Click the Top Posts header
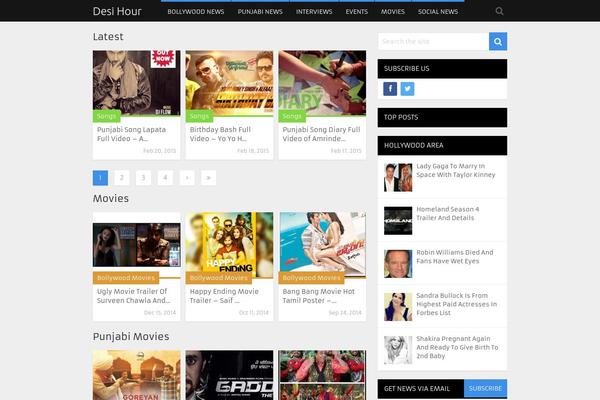The height and width of the screenshot is (400, 600). (x=442, y=118)
